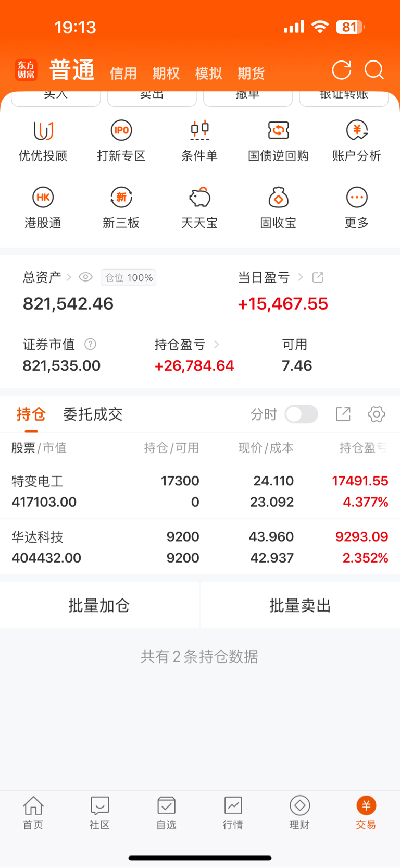Switch to 信用 account tab

[x=123, y=74]
